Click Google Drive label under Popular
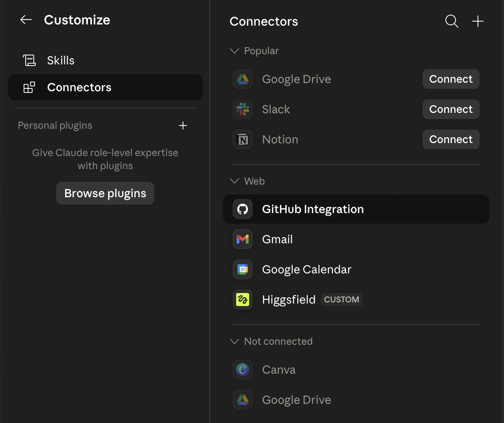This screenshot has height=423, width=504. pos(296,79)
